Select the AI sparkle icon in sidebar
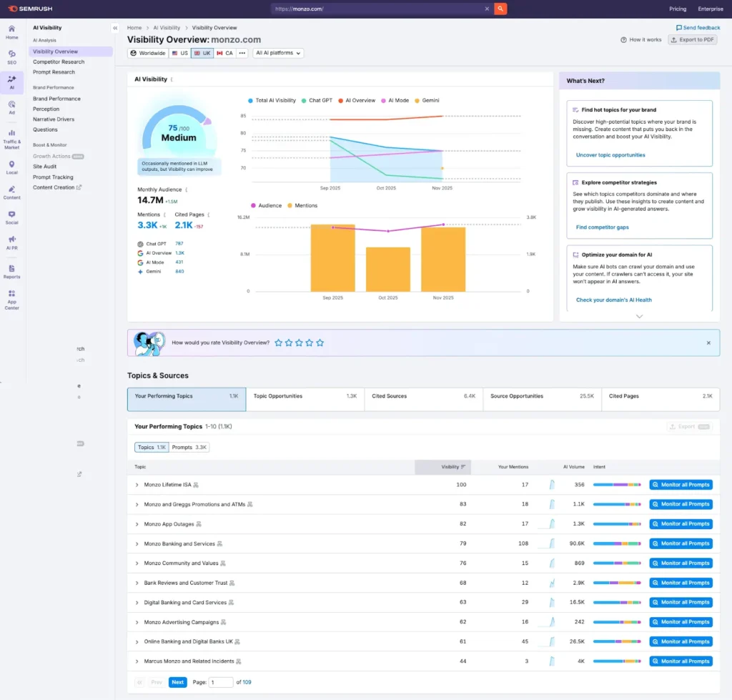Viewport: 732px width, 700px height. click(x=11, y=82)
